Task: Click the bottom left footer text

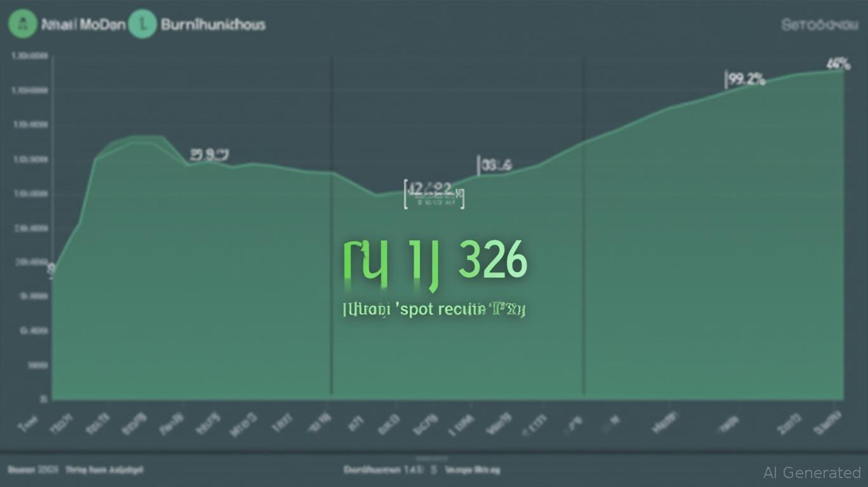Action: [x=75, y=470]
